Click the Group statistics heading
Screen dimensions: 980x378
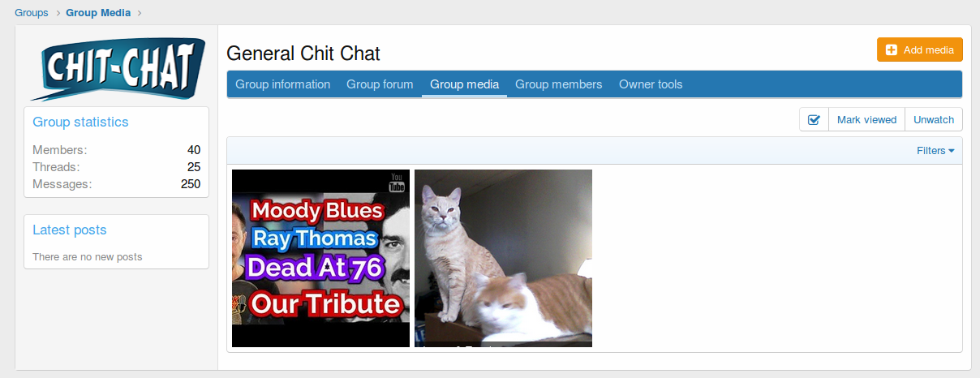80,122
